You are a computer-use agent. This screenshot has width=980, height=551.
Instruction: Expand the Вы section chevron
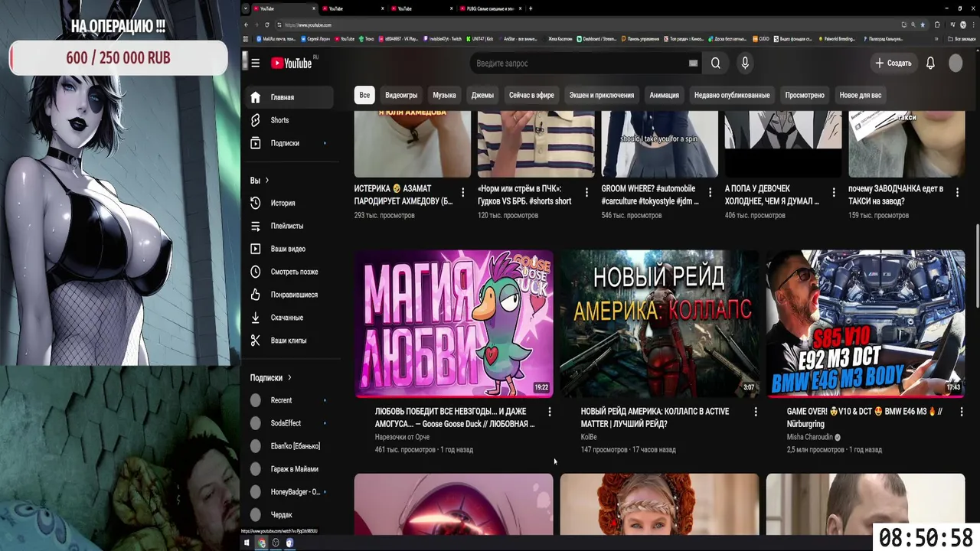click(x=266, y=181)
